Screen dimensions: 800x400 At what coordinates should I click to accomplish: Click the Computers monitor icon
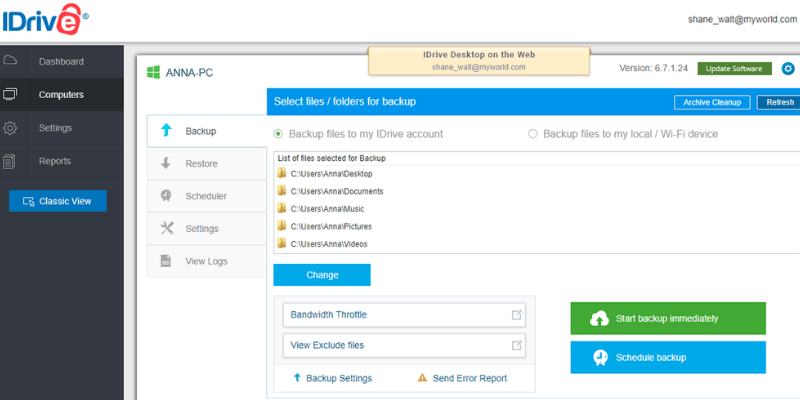pos(10,94)
